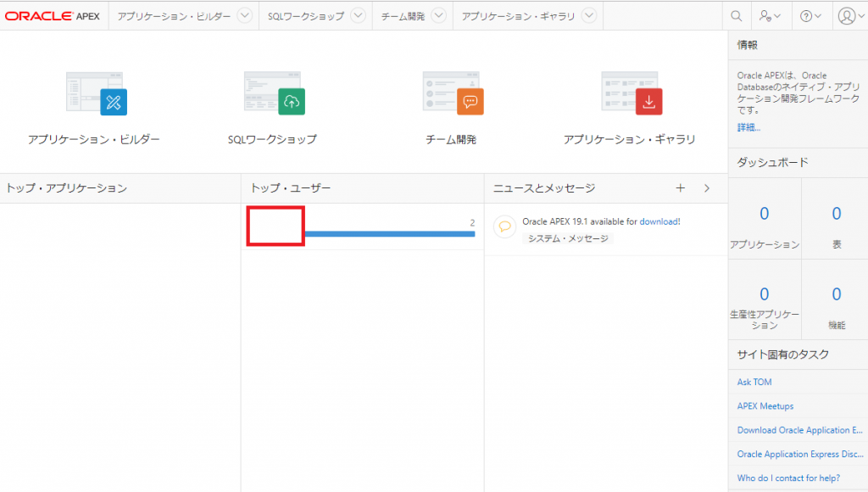Expand the アプリケーション・ビルダー dropdown arrow
Viewport: 868px width, 492px height.
point(244,15)
